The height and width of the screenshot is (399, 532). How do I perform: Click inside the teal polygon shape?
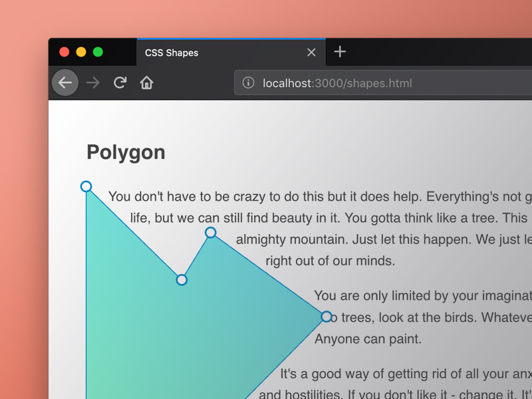166,332
